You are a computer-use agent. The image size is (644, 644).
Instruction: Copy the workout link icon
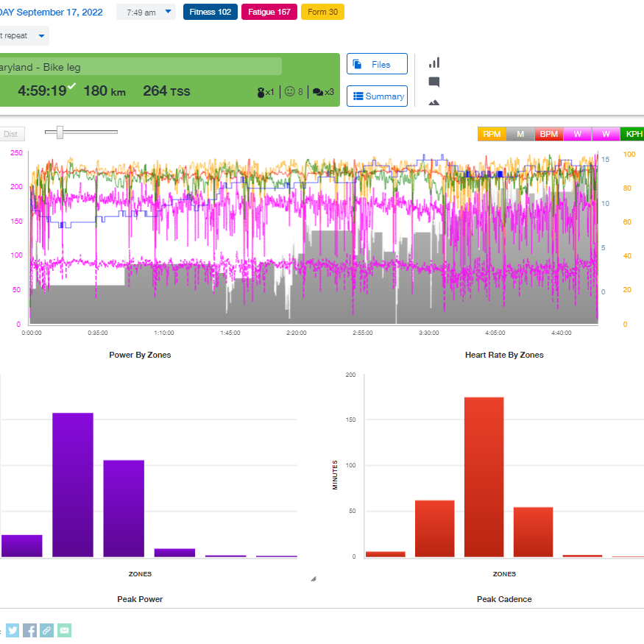46,630
